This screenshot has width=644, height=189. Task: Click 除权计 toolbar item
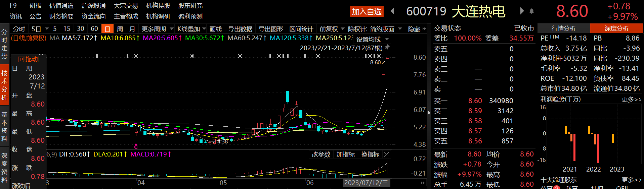pos(357,29)
